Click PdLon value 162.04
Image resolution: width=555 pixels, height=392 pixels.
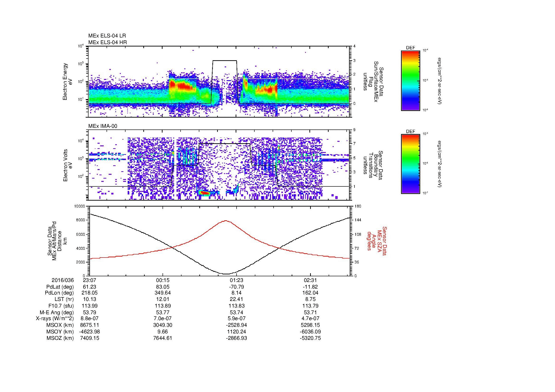pyautogui.click(x=310, y=293)
